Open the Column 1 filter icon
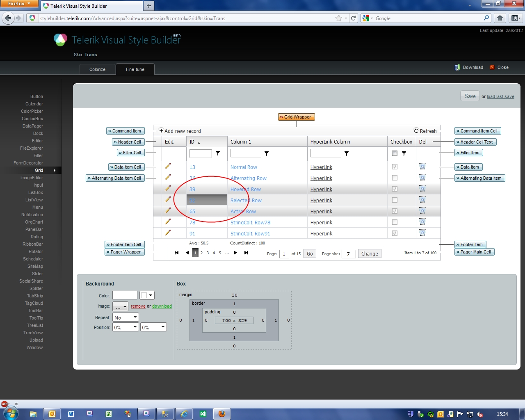 (267, 153)
